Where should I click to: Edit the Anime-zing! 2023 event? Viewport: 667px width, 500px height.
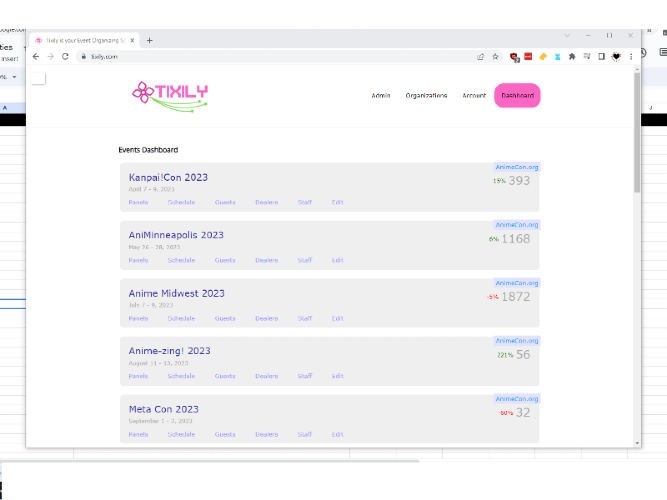pos(338,376)
